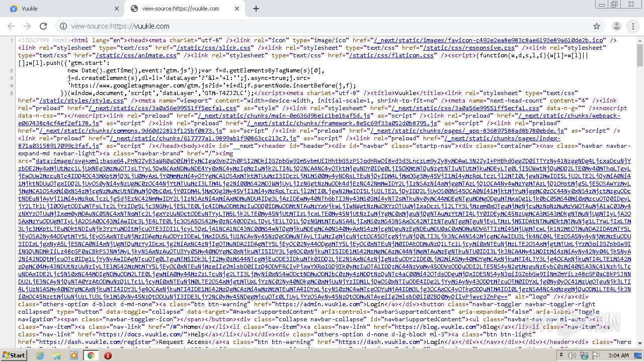Bookmark this page with the star icon
This screenshot has height=362, width=644.
(597, 26)
